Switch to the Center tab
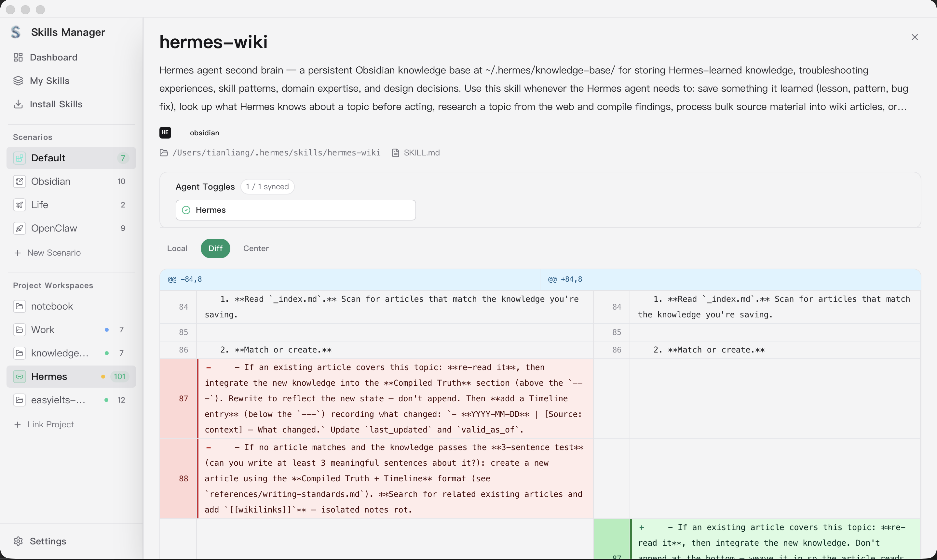This screenshot has height=560, width=937. click(256, 248)
